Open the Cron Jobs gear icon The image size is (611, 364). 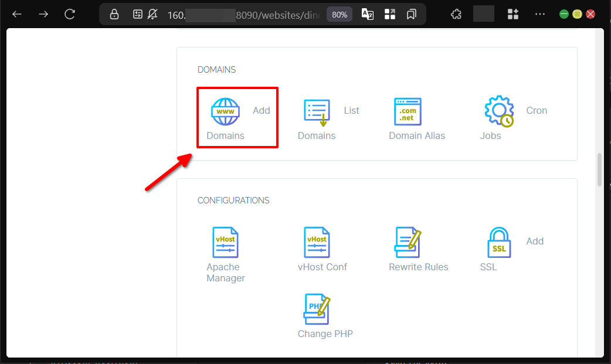[498, 111]
